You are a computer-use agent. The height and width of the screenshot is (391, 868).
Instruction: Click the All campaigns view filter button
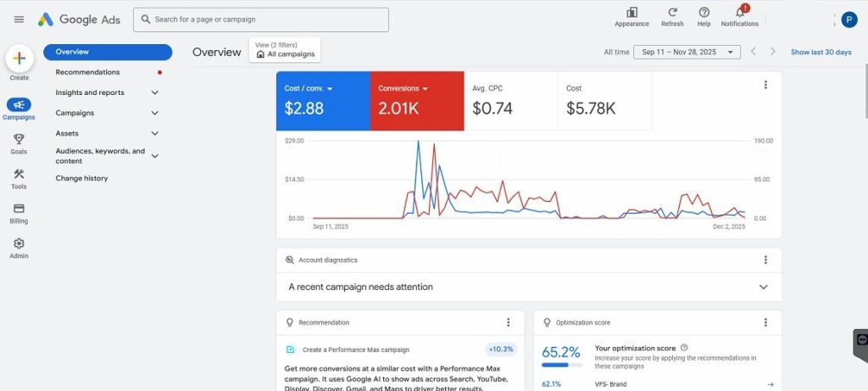tap(285, 53)
